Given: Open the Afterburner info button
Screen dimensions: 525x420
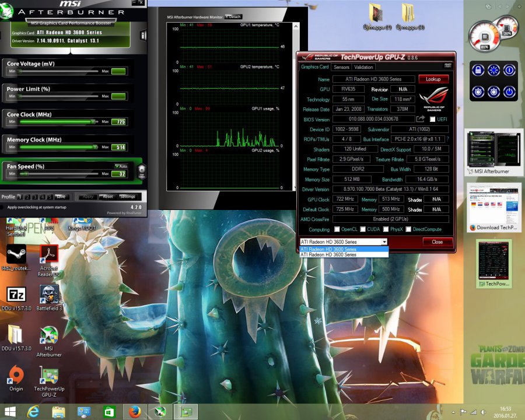Looking at the screenshot, I should click(143, 35).
